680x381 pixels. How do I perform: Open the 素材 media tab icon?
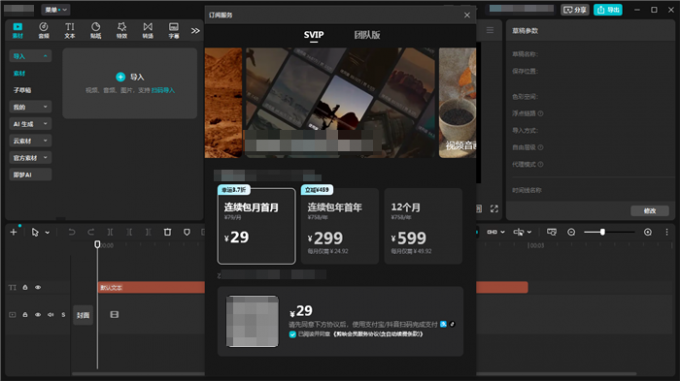(18, 30)
